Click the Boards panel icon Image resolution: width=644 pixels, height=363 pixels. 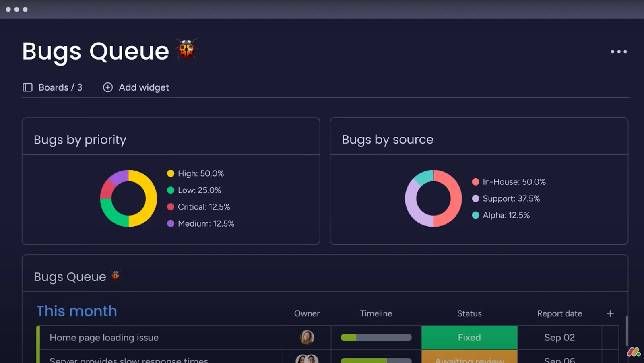pyautogui.click(x=27, y=87)
